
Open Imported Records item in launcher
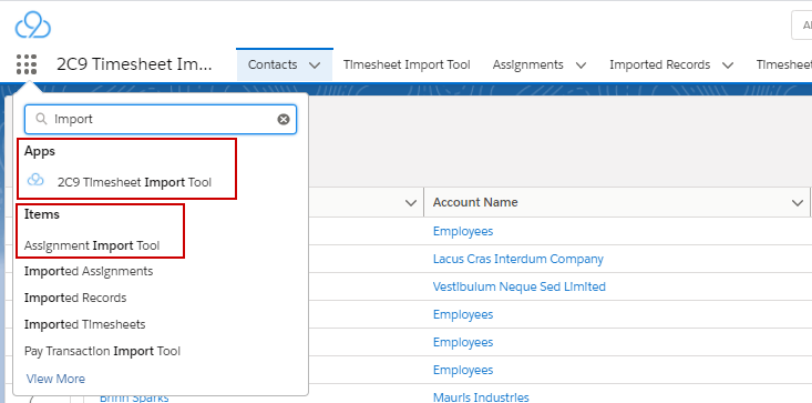click(x=75, y=298)
